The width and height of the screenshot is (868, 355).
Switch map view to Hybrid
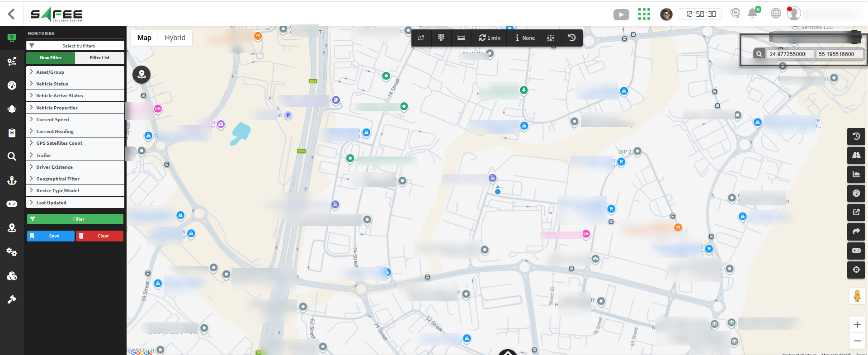point(175,38)
